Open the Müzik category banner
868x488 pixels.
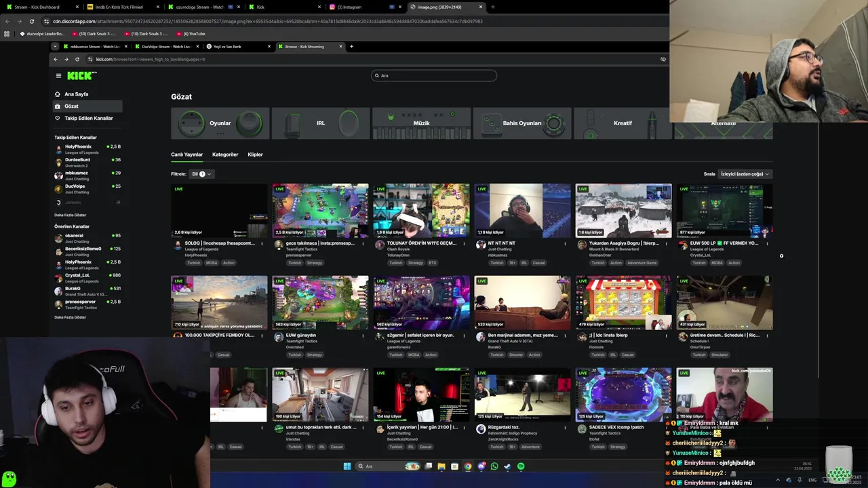point(421,123)
